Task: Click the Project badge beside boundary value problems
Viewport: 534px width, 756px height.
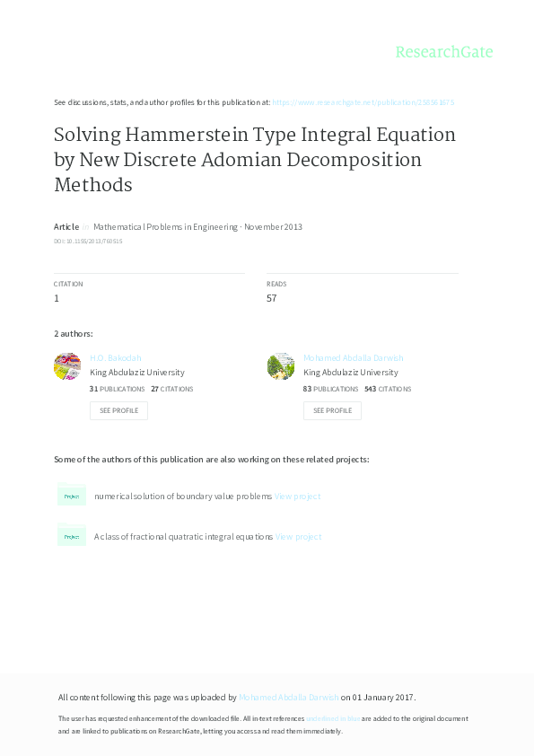Action: pyautogui.click(x=71, y=496)
